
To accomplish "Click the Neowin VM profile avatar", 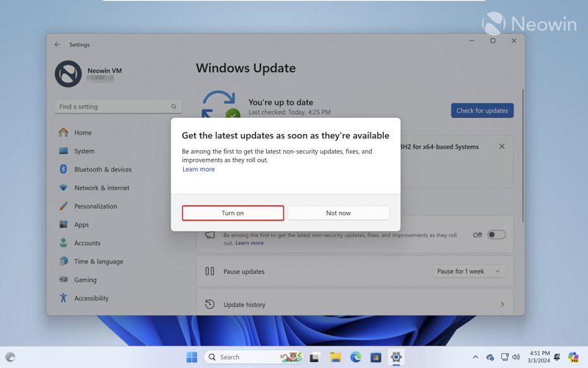I will click(68, 74).
